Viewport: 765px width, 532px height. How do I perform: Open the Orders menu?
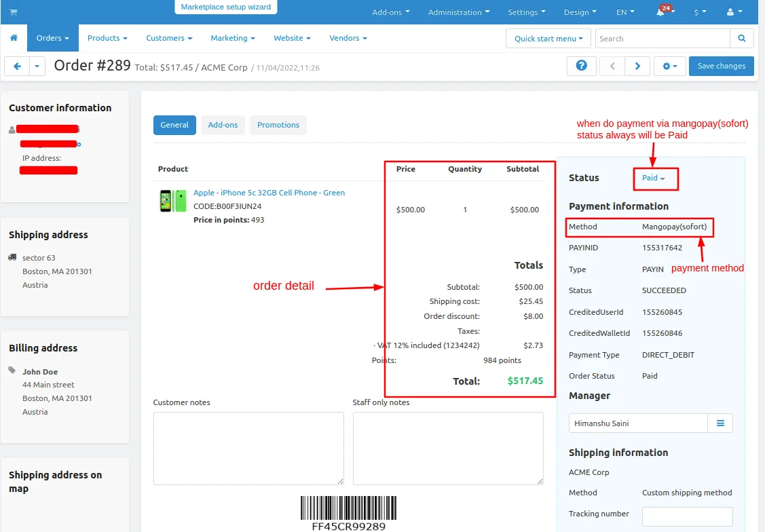pos(53,38)
